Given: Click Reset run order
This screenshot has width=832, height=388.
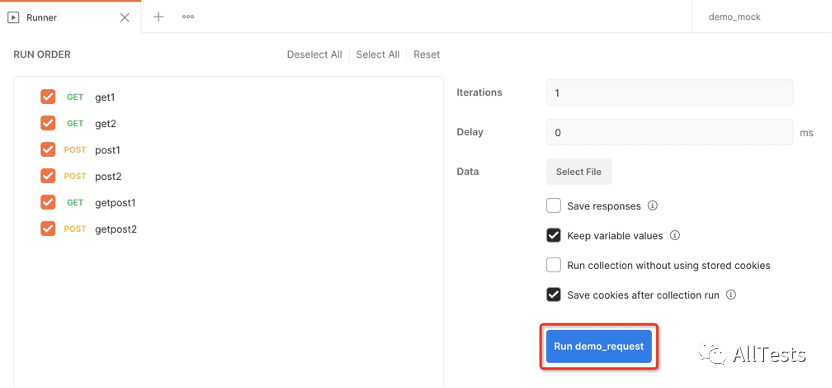Looking at the screenshot, I should 427,55.
